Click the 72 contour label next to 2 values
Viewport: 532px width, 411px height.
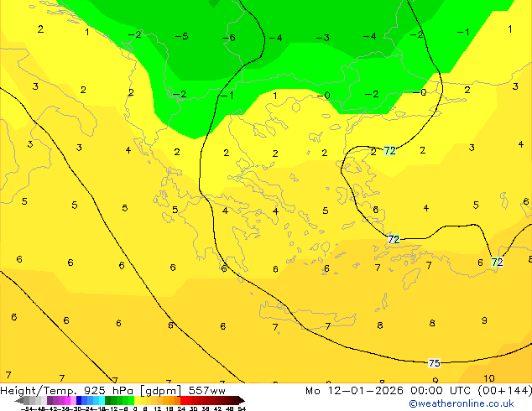390,151
